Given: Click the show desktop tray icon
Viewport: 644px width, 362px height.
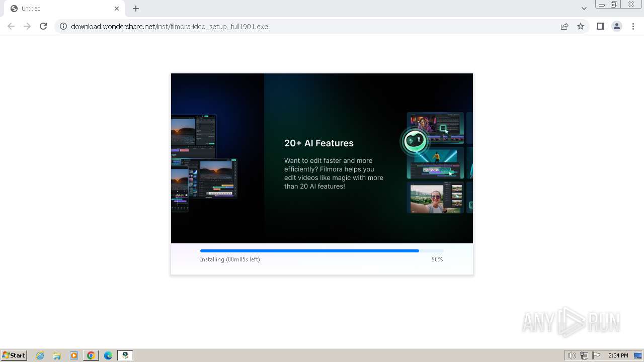Looking at the screenshot, I should click(x=638, y=355).
